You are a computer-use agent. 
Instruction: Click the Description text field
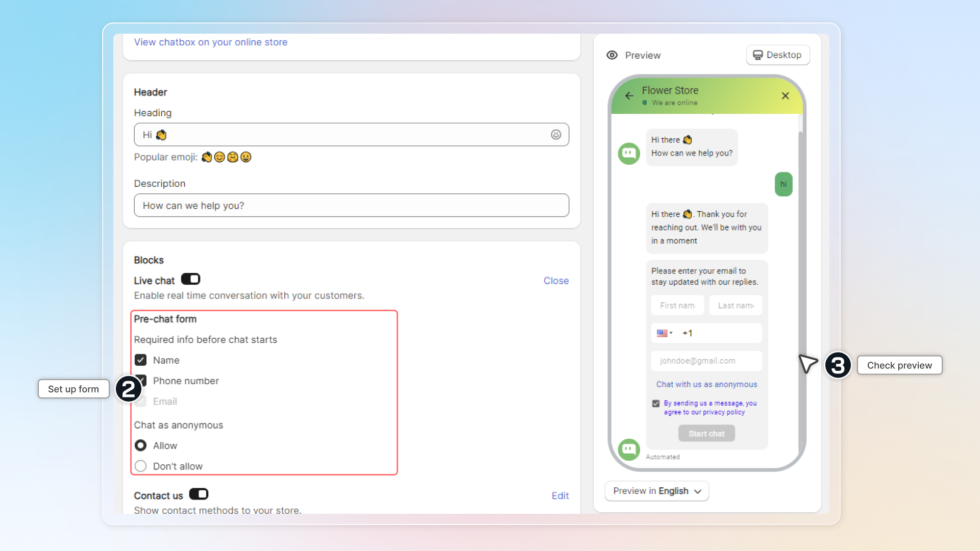point(351,206)
